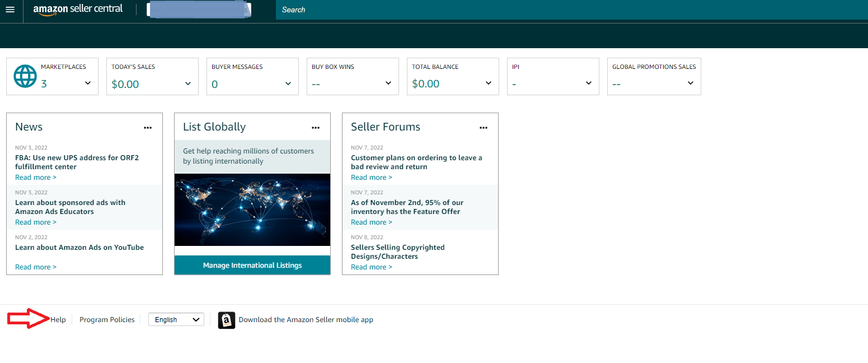Open the Help link in the footer

58,320
